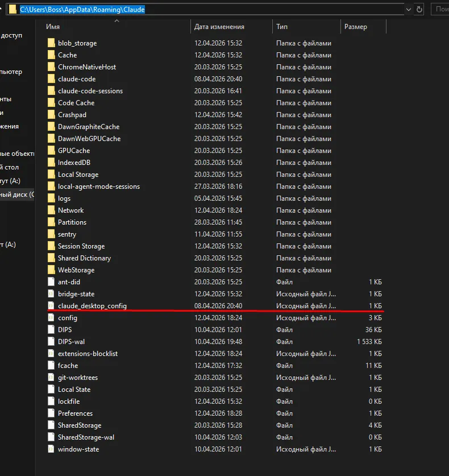The image size is (449, 476).
Task: Sort by Дата изменения column header
Action: [219, 27]
